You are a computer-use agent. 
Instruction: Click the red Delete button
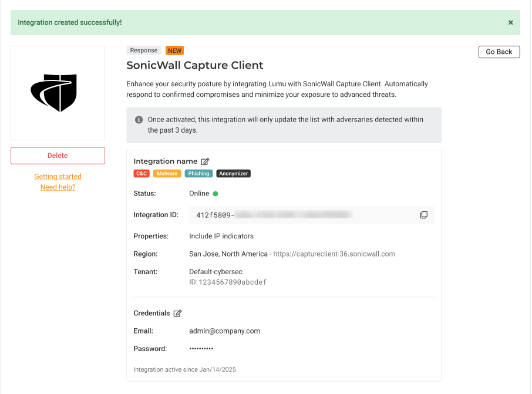point(58,156)
